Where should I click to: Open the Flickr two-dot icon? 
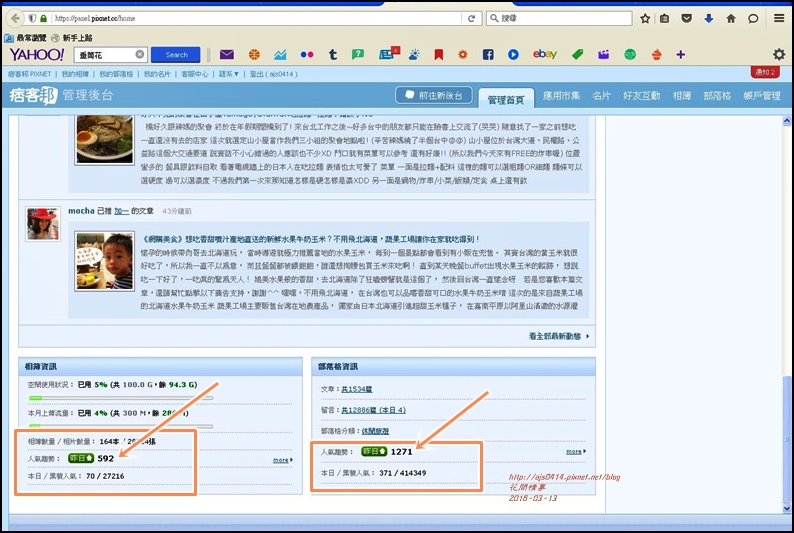(307, 54)
